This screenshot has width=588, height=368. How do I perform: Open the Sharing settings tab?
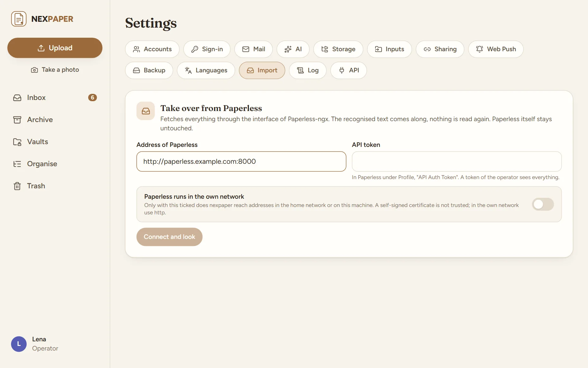pos(440,49)
